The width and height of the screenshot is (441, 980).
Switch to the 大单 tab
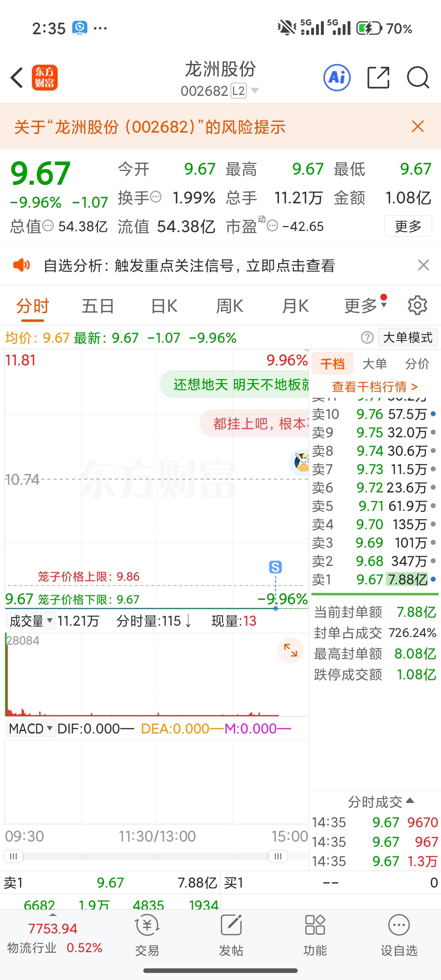(x=375, y=364)
